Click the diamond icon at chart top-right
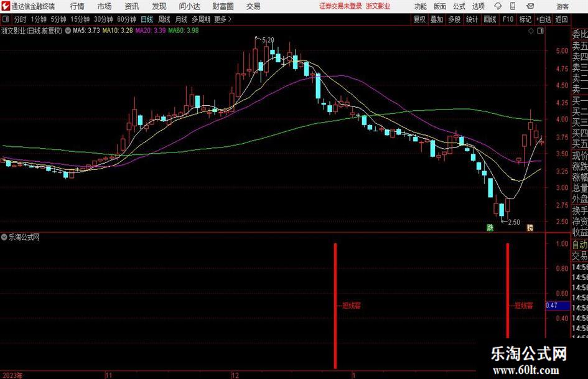 (x=531, y=31)
